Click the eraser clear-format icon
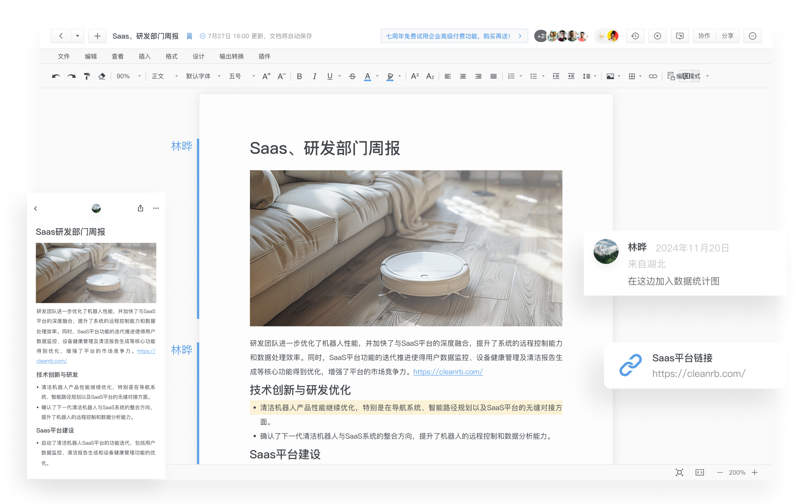The width and height of the screenshot is (812, 504). point(102,76)
